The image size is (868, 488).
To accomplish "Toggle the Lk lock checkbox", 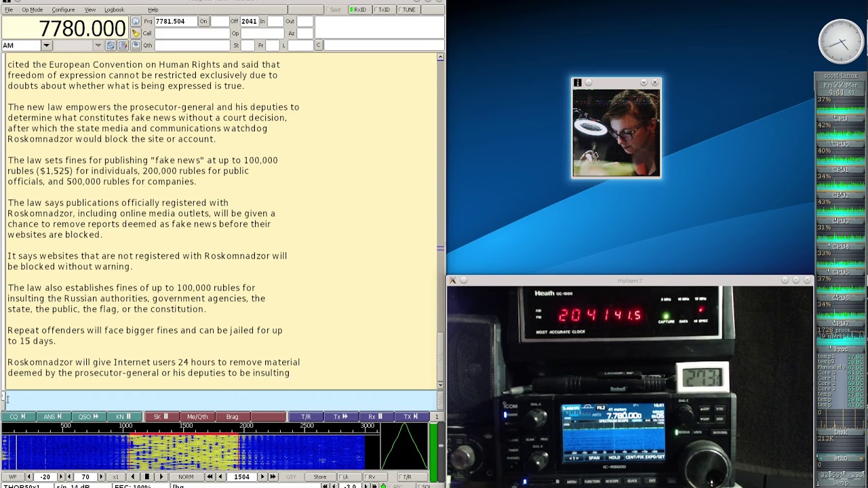I will pyautogui.click(x=343, y=477).
